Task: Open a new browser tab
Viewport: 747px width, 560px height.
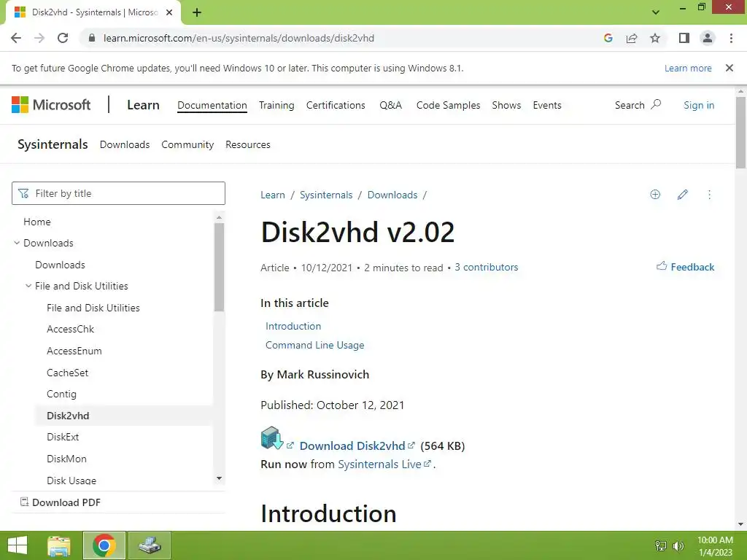Action: 197,12
